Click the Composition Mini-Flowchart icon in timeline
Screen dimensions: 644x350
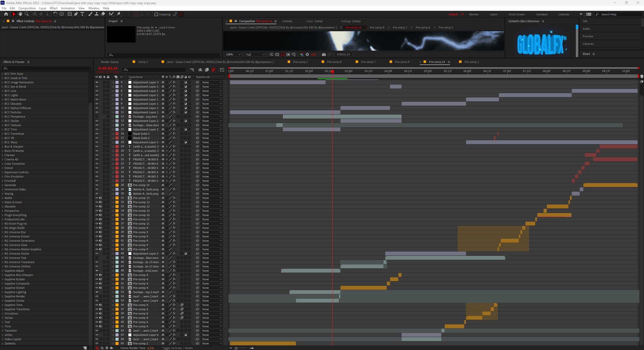click(x=192, y=70)
